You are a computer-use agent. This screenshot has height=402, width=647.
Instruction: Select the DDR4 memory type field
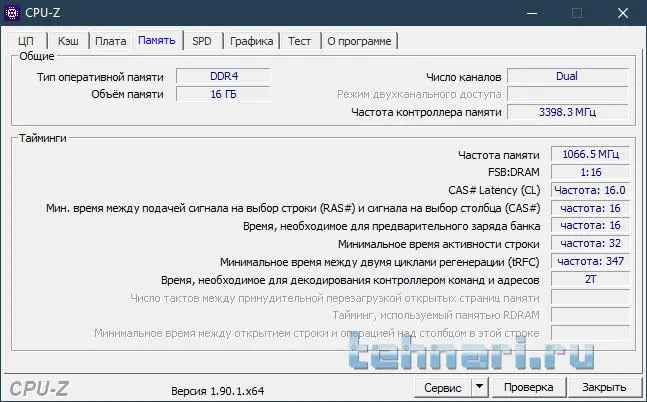(x=223, y=76)
